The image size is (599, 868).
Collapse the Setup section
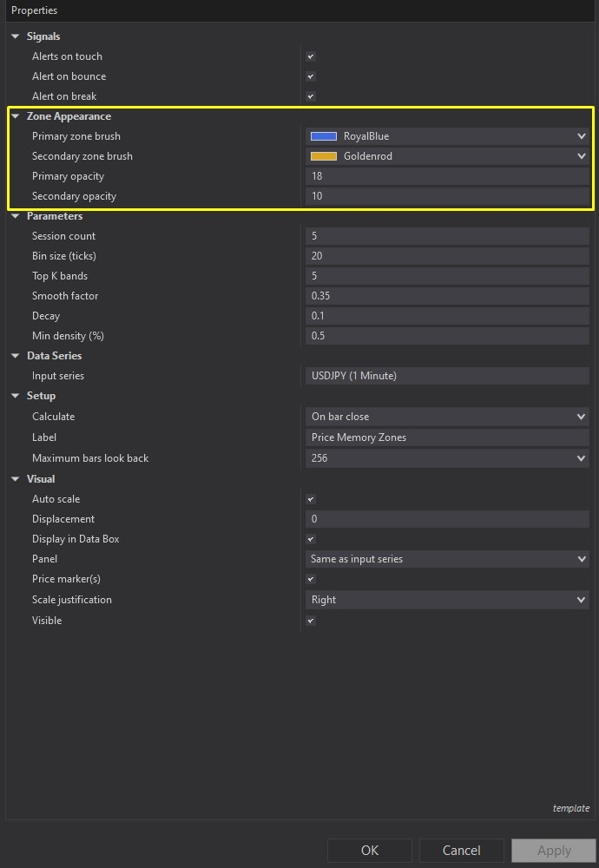click(x=16, y=396)
